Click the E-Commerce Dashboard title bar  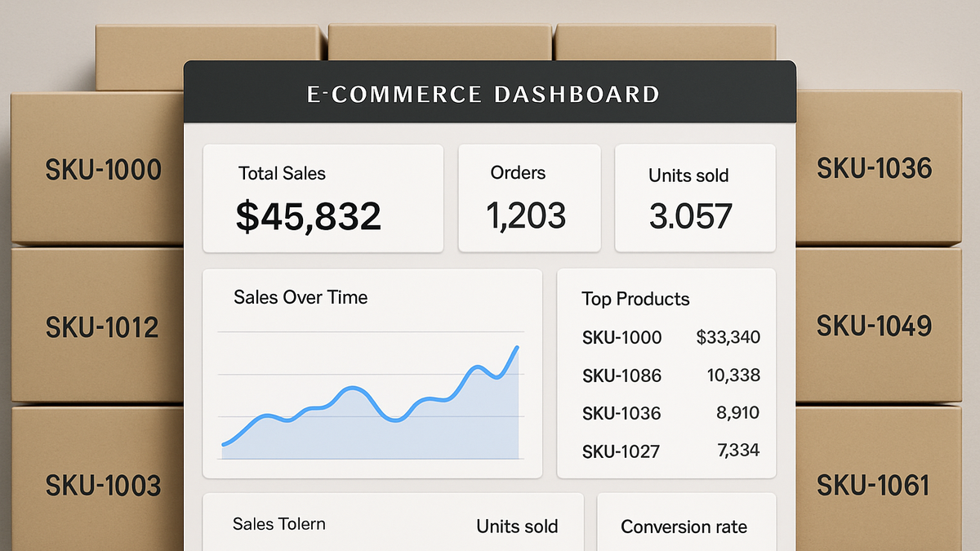[490, 92]
